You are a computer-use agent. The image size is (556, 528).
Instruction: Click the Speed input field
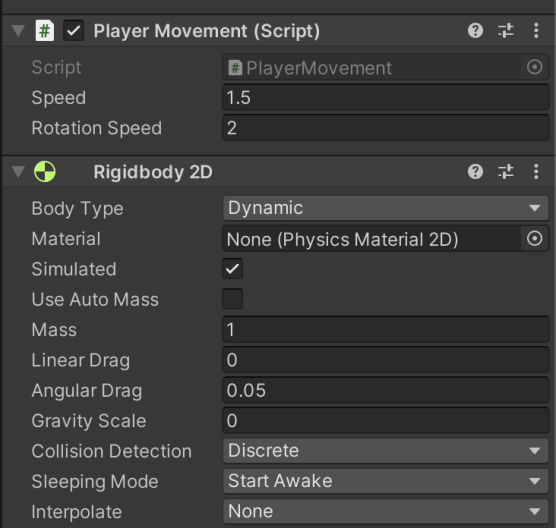pyautogui.click(x=386, y=98)
